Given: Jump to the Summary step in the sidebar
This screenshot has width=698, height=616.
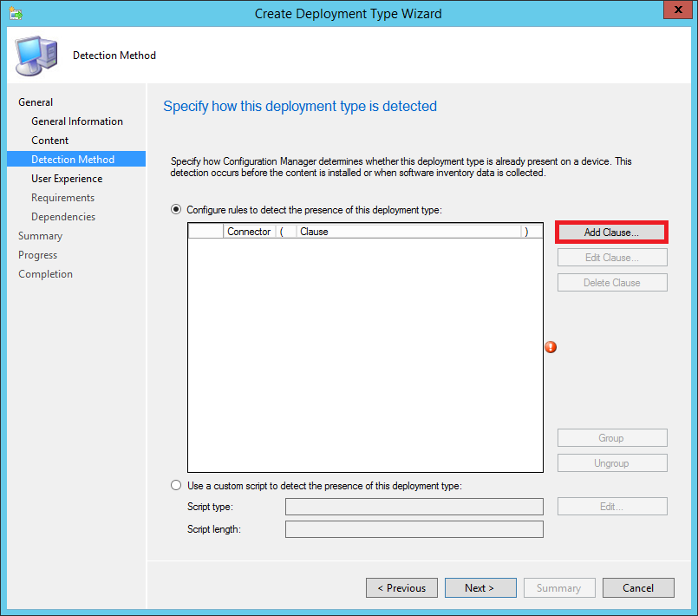Looking at the screenshot, I should click(x=41, y=236).
